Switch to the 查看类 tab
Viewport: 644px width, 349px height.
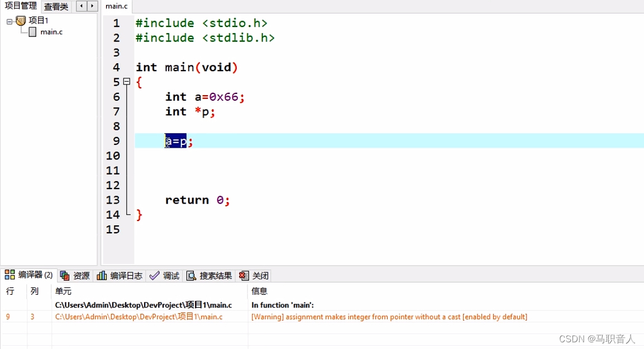pyautogui.click(x=56, y=6)
